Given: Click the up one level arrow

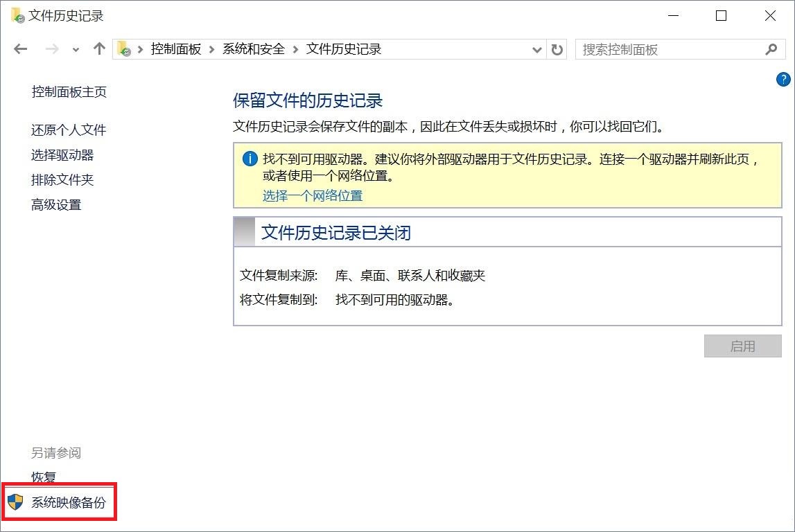Looking at the screenshot, I should click(98, 48).
